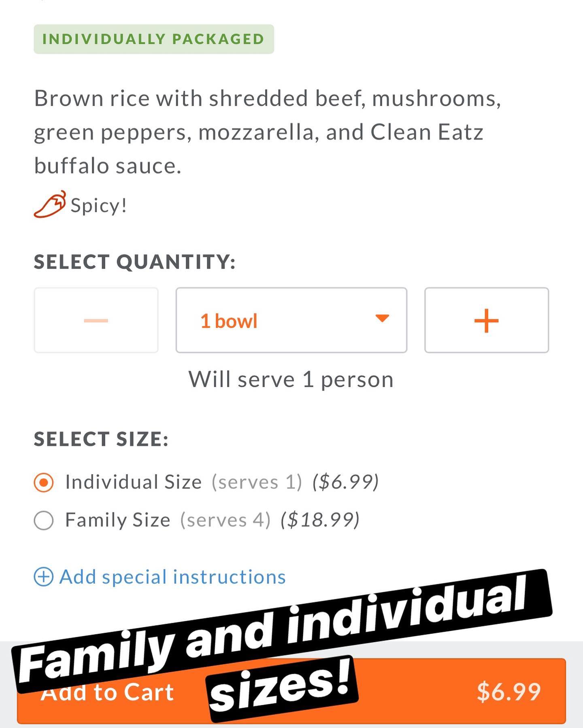Click the "Individually Packaged" green badge

154,39
